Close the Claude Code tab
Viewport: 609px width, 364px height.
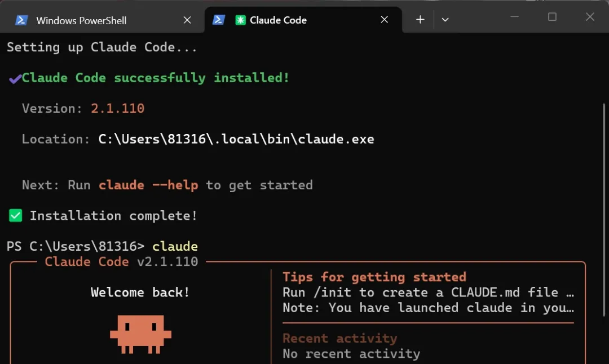click(x=385, y=19)
